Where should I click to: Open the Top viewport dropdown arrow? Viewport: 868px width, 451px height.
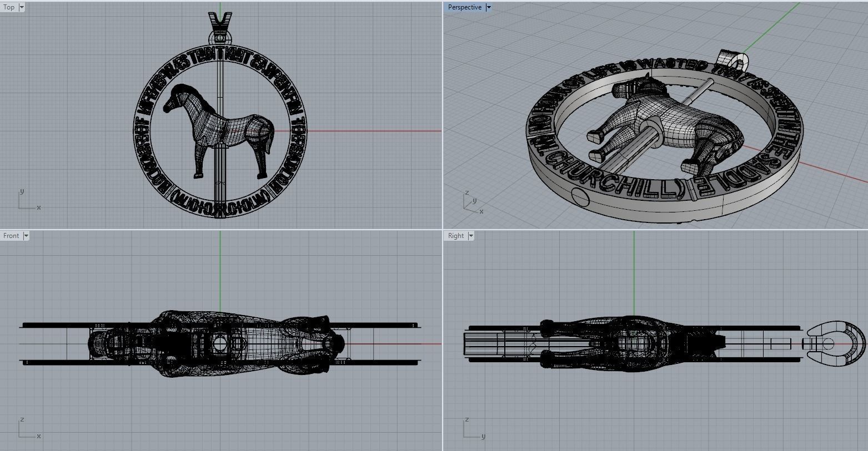(22, 7)
